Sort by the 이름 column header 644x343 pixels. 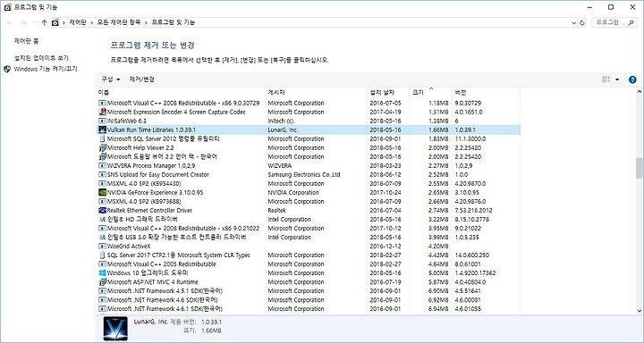(x=181, y=93)
